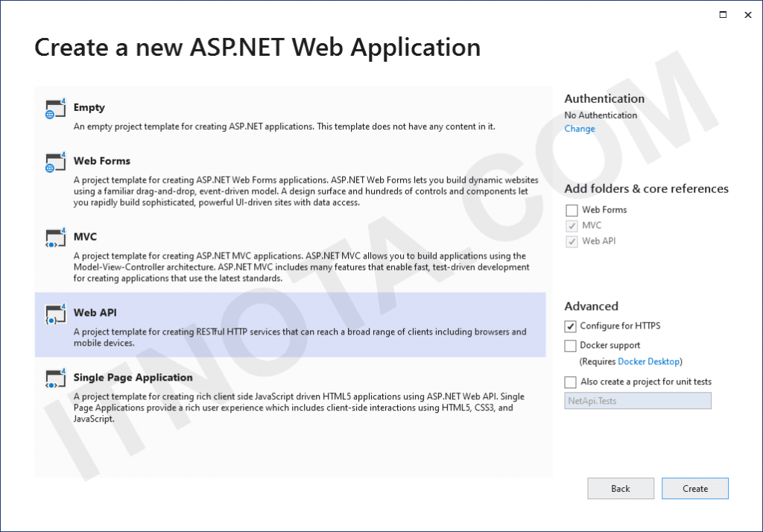Click the Web Forms template icon
Image resolution: width=763 pixels, height=532 pixels.
[55, 162]
